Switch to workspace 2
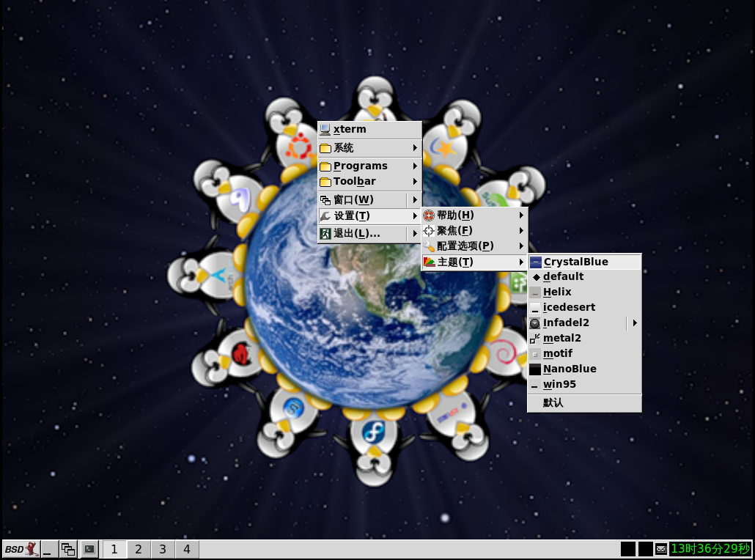755x560 pixels. (x=139, y=550)
